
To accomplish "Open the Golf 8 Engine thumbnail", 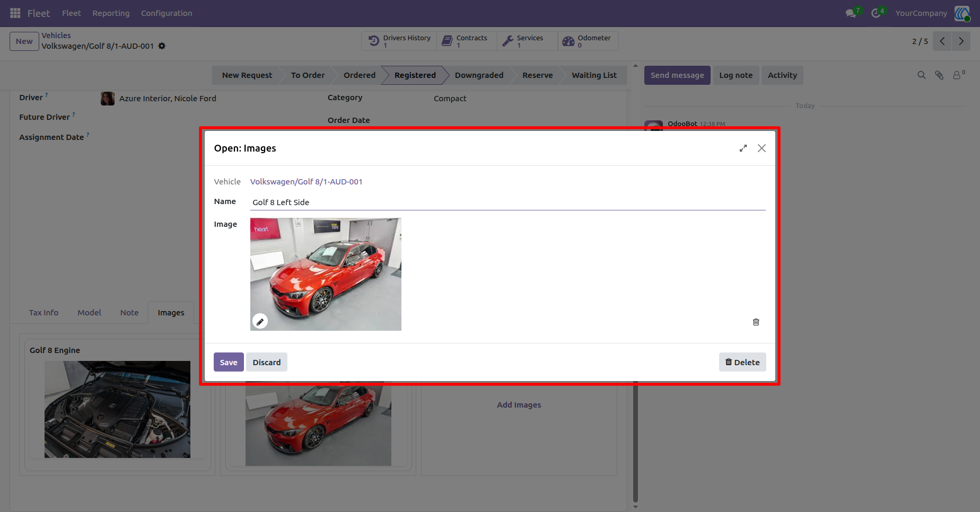I will pos(117,409).
